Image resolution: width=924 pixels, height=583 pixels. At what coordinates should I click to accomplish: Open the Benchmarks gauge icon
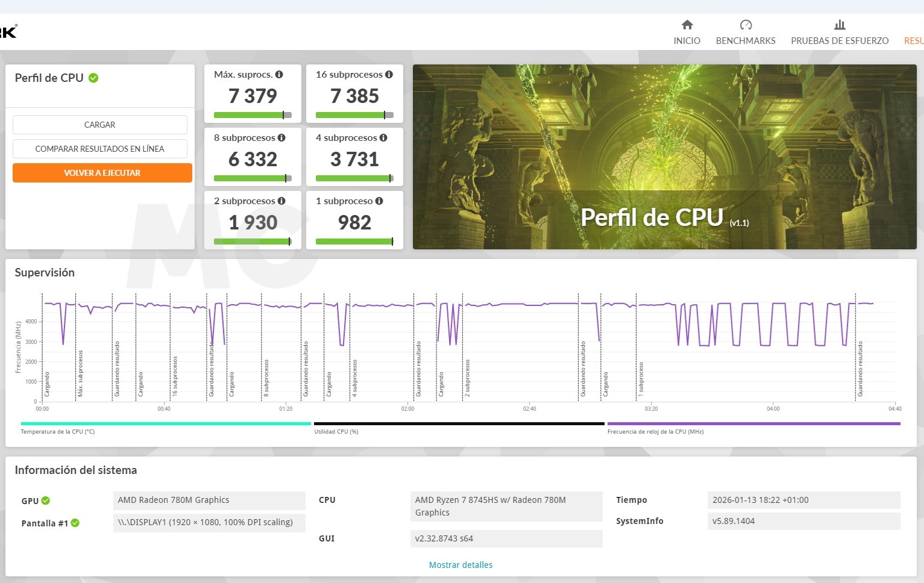746,25
